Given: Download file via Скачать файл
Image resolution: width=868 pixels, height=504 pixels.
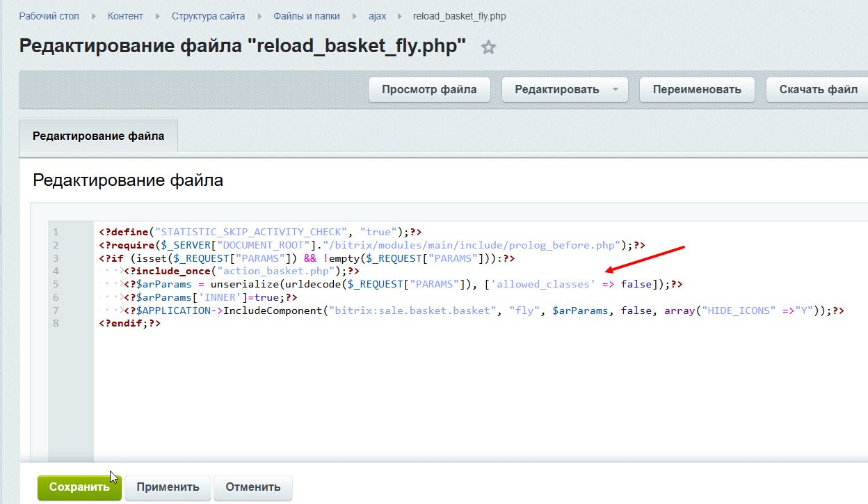Looking at the screenshot, I should click(x=818, y=90).
